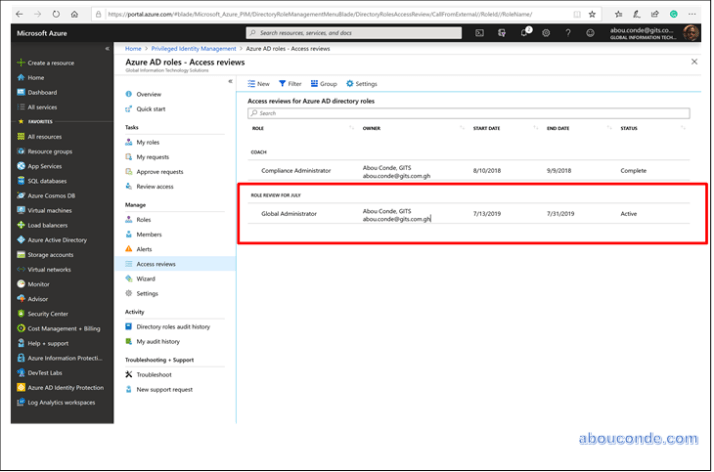Collapse the PIM menu blade chevron

[x=230, y=81]
